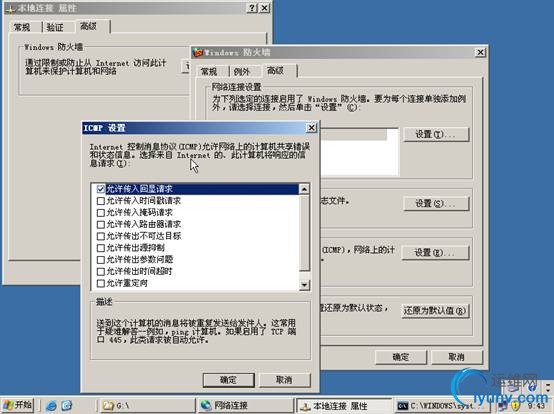Click 取消 in Windows 防火墙 window
The height and width of the screenshot is (414, 554).
click(x=456, y=357)
